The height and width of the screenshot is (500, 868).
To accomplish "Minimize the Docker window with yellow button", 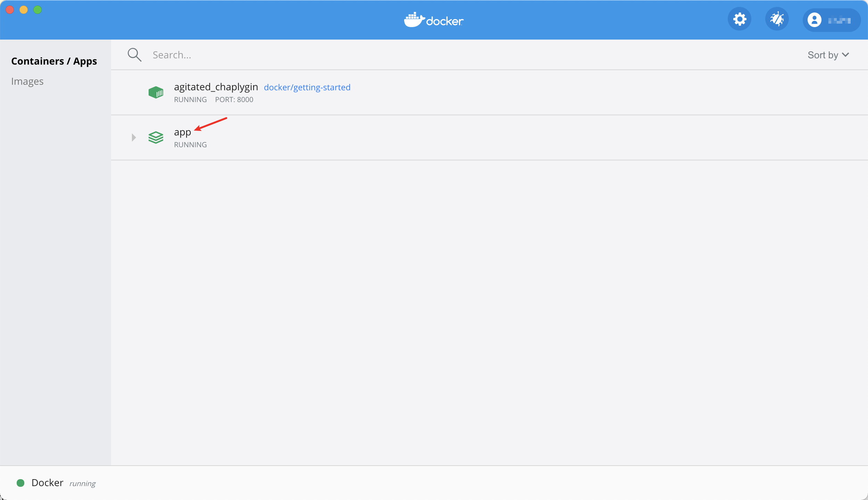I will click(24, 10).
